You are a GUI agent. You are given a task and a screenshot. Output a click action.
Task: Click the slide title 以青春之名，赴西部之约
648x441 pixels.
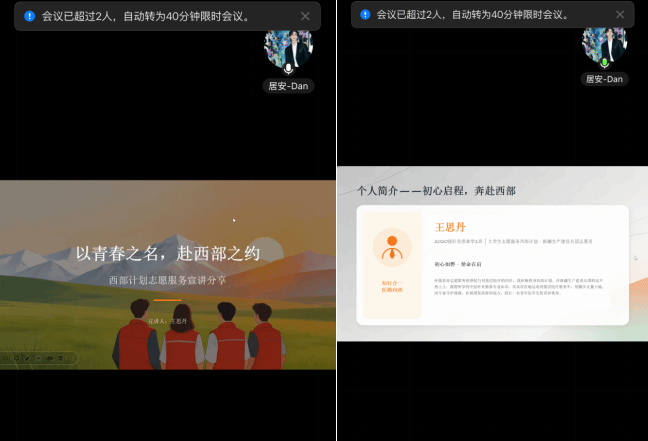click(x=167, y=254)
